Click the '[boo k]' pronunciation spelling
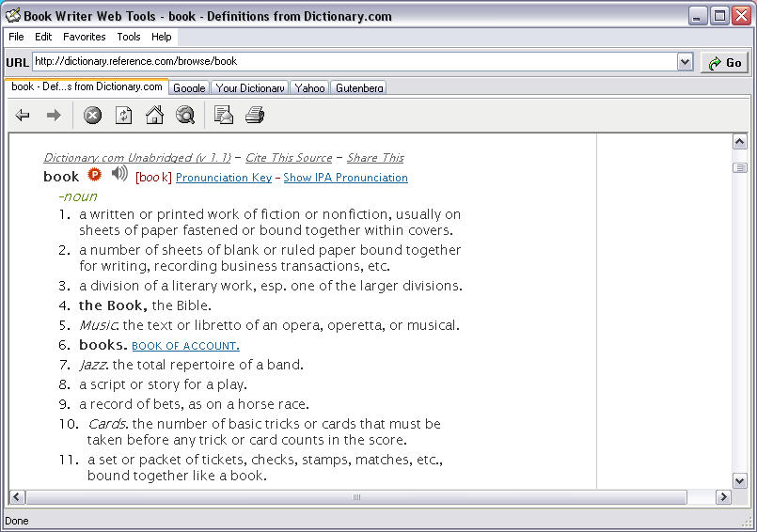This screenshot has width=757, height=532. click(x=153, y=178)
